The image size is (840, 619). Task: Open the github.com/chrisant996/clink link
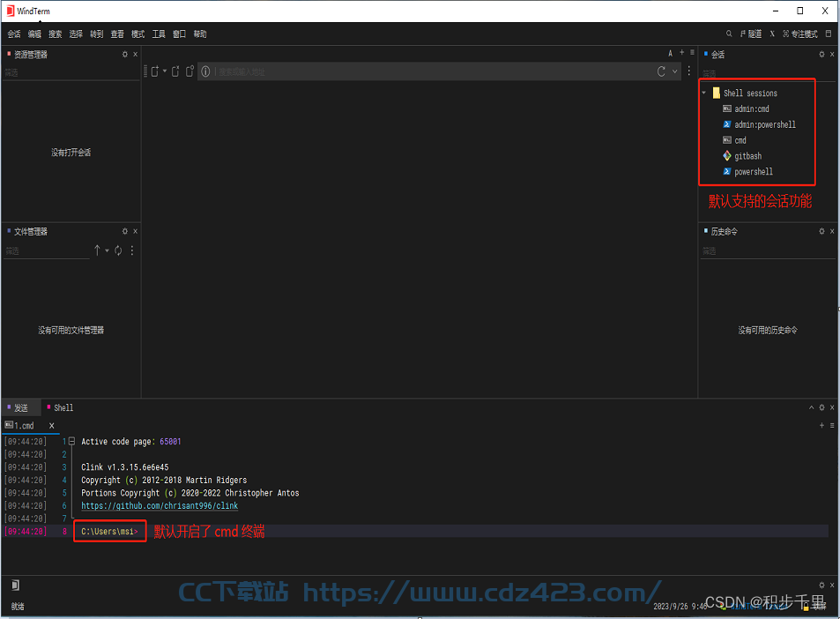pyautogui.click(x=160, y=506)
